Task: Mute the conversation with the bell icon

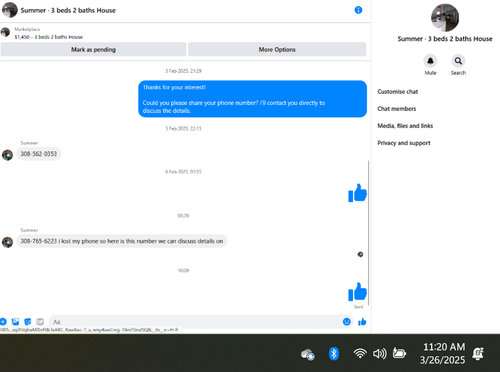Action: pyautogui.click(x=430, y=61)
